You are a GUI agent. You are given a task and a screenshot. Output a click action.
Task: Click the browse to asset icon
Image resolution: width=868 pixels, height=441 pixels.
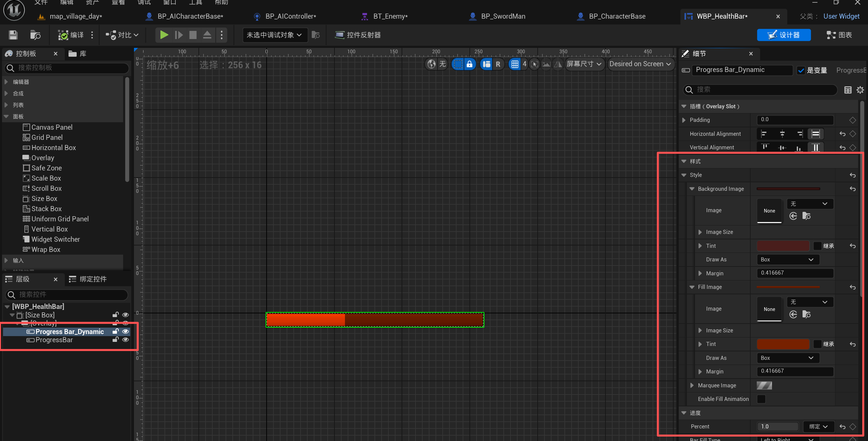(x=35, y=35)
